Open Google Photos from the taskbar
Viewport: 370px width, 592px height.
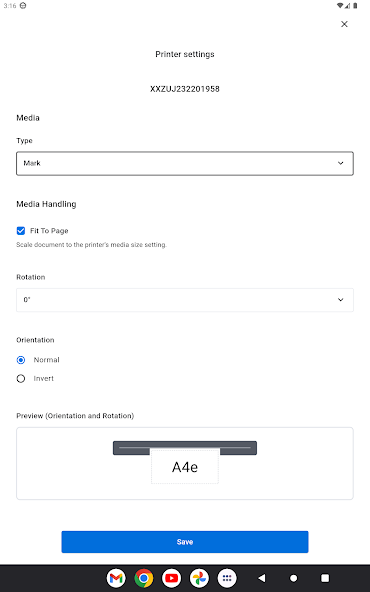pyautogui.click(x=199, y=578)
